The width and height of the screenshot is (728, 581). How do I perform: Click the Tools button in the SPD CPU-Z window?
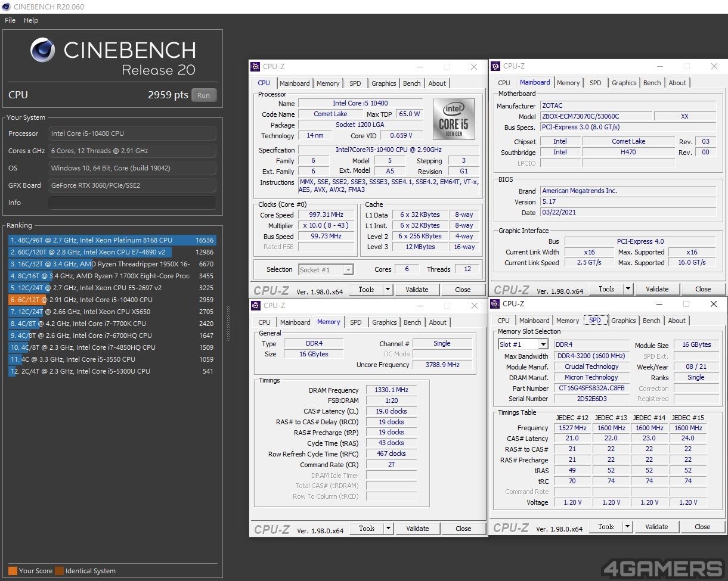pyautogui.click(x=606, y=527)
